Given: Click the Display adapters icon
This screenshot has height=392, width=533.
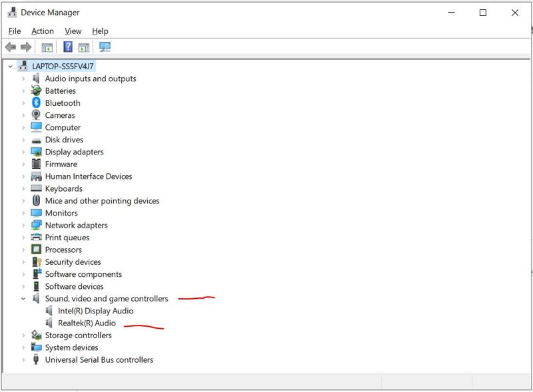Looking at the screenshot, I should (x=36, y=152).
